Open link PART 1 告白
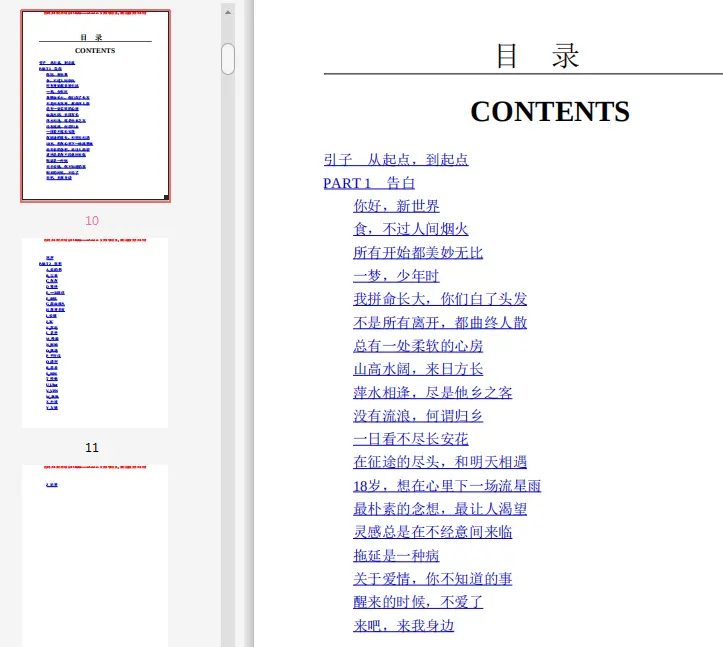723x647 pixels. (x=369, y=183)
